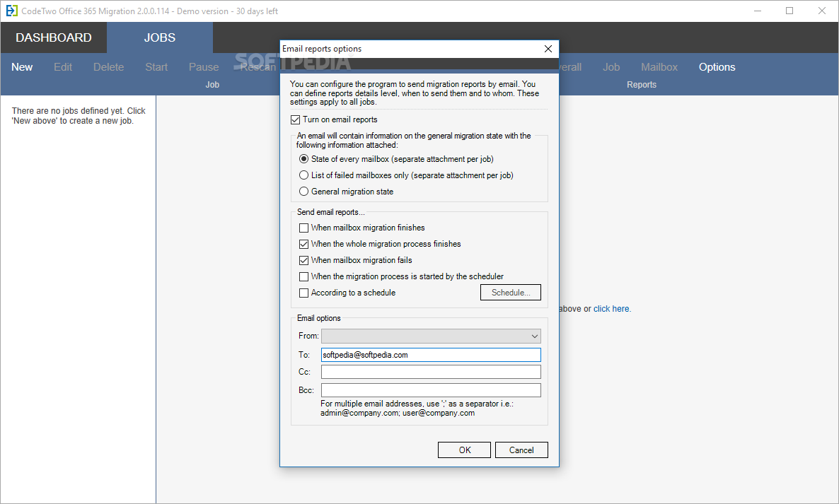Open the Mailbox report item
This screenshot has width=839, height=504.
point(659,67)
